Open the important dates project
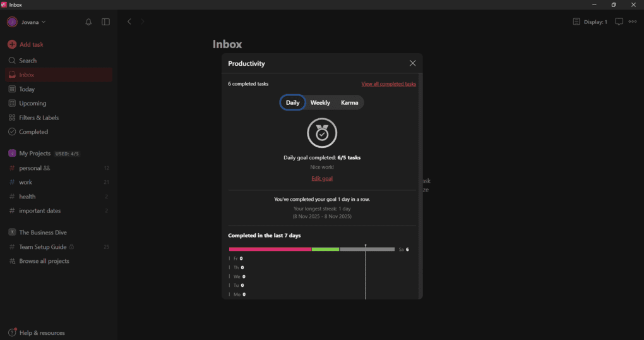The width and height of the screenshot is (644, 340). [59, 210]
